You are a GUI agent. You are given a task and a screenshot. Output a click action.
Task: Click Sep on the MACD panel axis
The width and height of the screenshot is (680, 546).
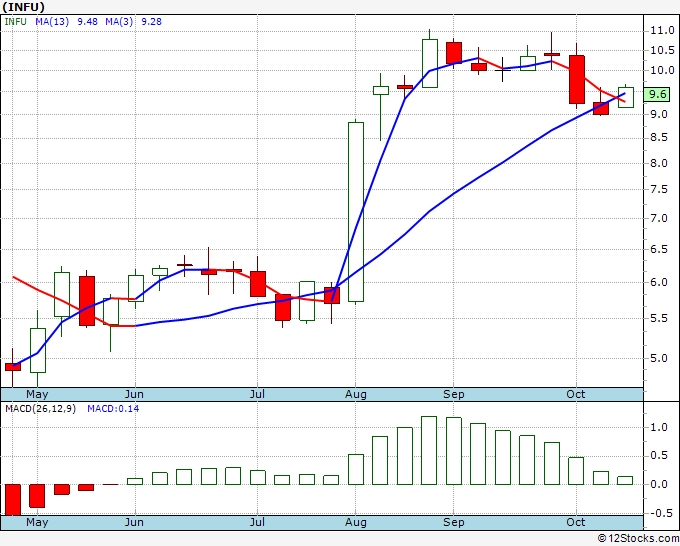pyautogui.click(x=454, y=522)
